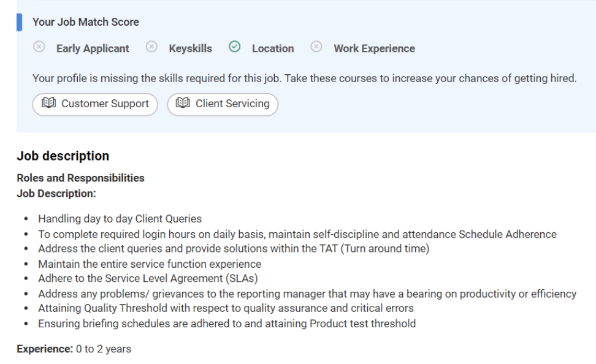Viewport: 596px width, 364px height.
Task: Click the Your Job Match Score heading
Action: point(85,22)
